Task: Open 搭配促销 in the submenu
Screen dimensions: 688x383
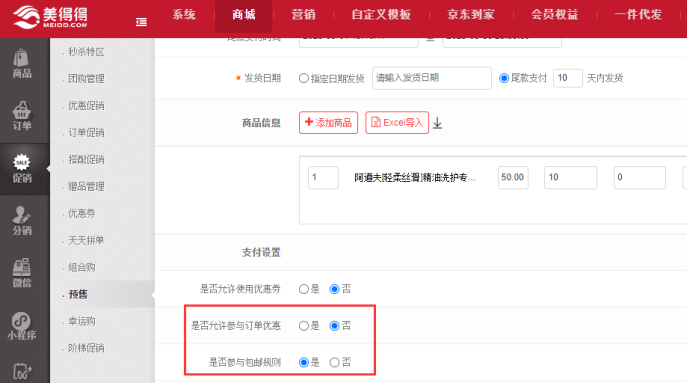Action: pos(86,160)
